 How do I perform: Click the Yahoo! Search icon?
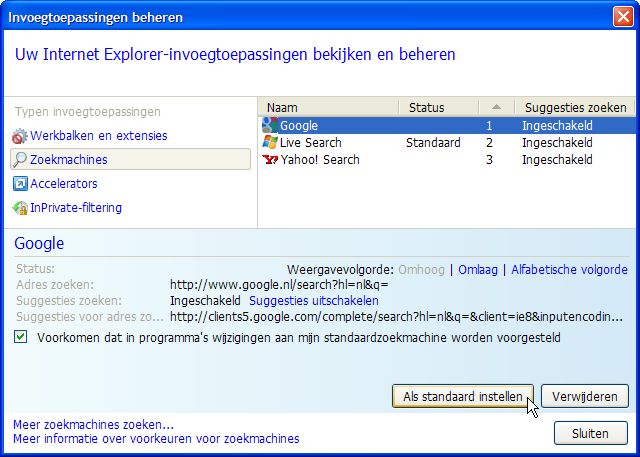(x=269, y=160)
